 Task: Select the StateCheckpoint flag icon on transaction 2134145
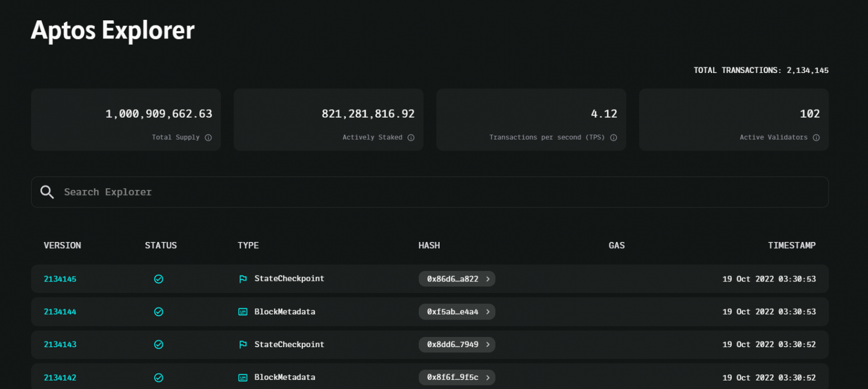pos(243,278)
